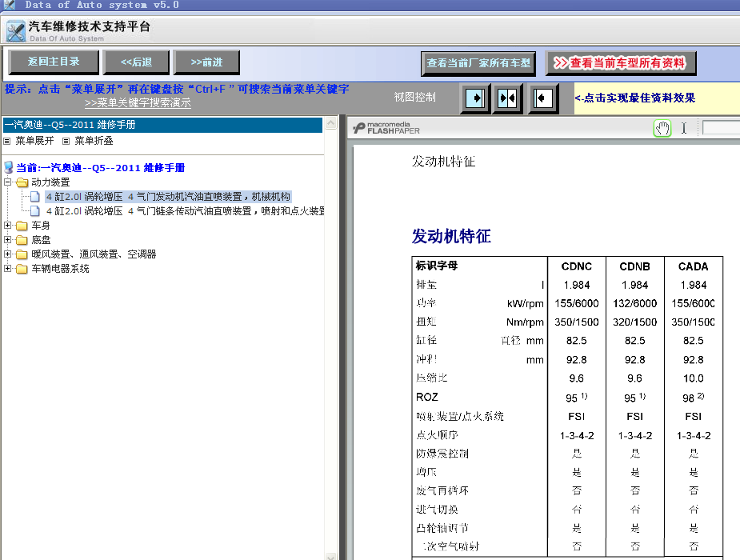The image size is (740, 560).
Task: Expand the 车辆电器系统 tree node
Action: (x=7, y=269)
